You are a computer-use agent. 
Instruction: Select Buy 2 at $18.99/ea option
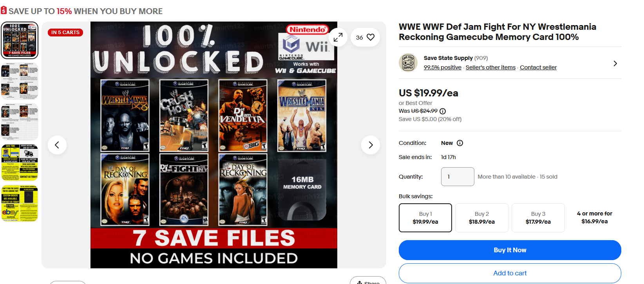(x=482, y=218)
